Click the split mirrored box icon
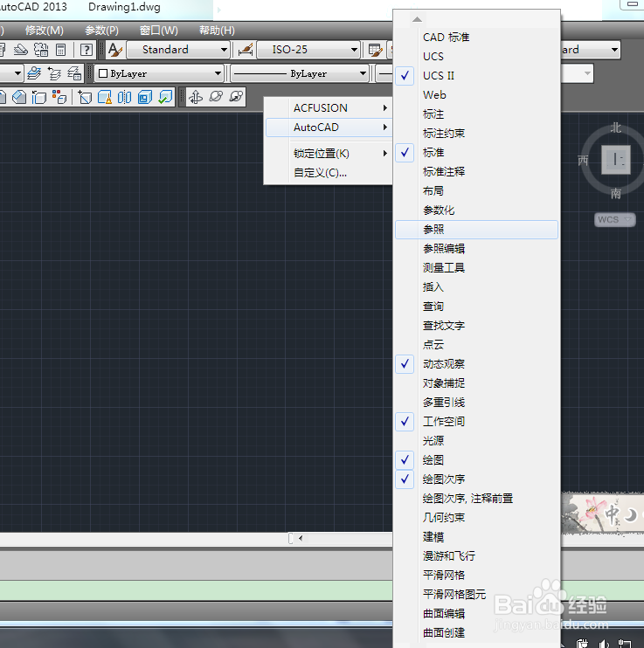Viewport: 644px width, 648px height. (124, 97)
